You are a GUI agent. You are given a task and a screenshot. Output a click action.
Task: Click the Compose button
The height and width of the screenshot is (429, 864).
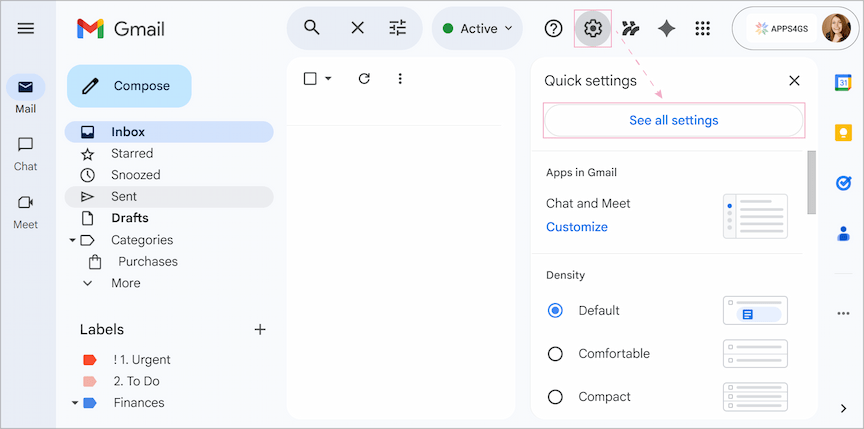click(129, 86)
